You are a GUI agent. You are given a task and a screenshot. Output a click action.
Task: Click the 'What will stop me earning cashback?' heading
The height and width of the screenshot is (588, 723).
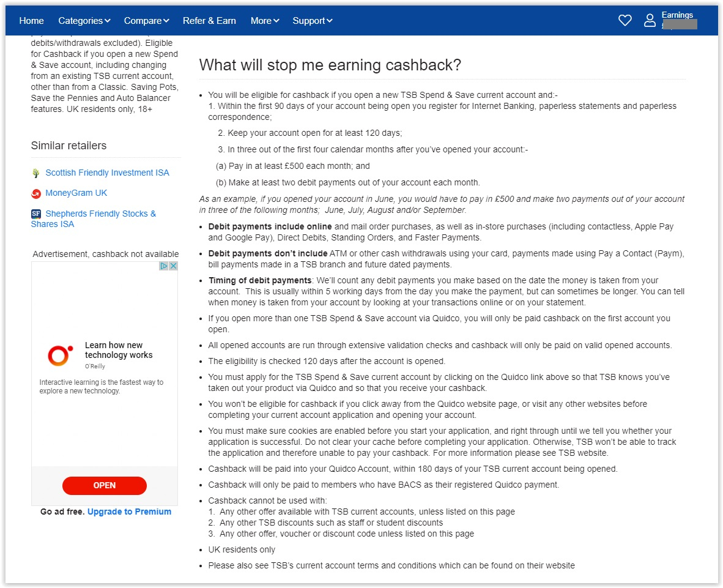pos(330,65)
